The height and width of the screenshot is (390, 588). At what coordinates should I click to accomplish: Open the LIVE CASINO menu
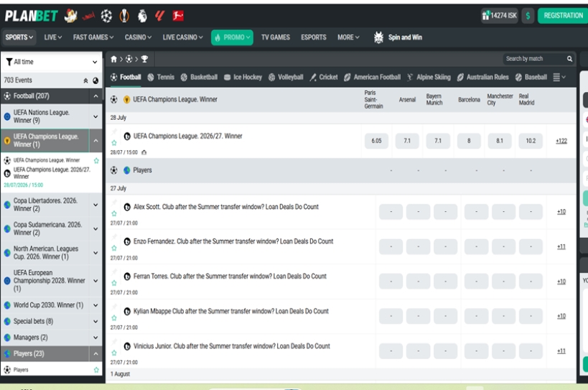tap(182, 37)
